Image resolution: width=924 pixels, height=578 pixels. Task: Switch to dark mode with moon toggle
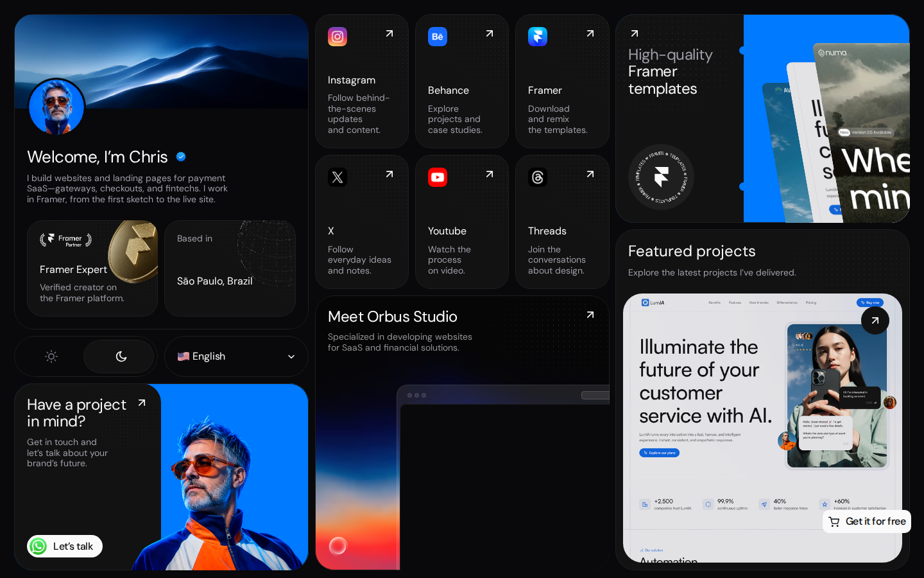pos(119,356)
